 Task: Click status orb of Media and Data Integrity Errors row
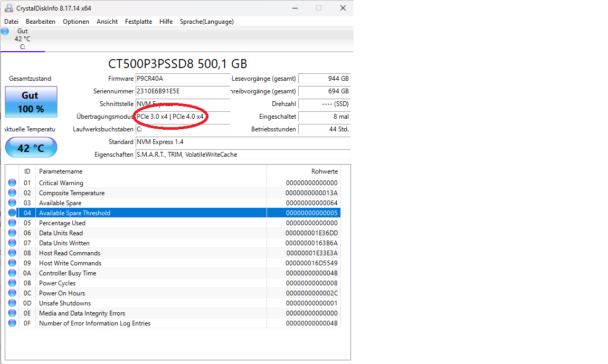pos(12,313)
